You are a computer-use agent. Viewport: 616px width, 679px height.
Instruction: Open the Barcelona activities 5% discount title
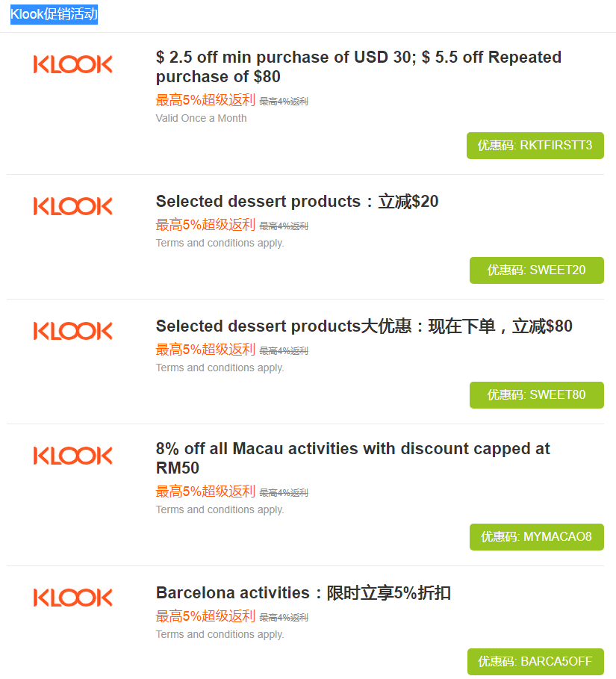(303, 593)
